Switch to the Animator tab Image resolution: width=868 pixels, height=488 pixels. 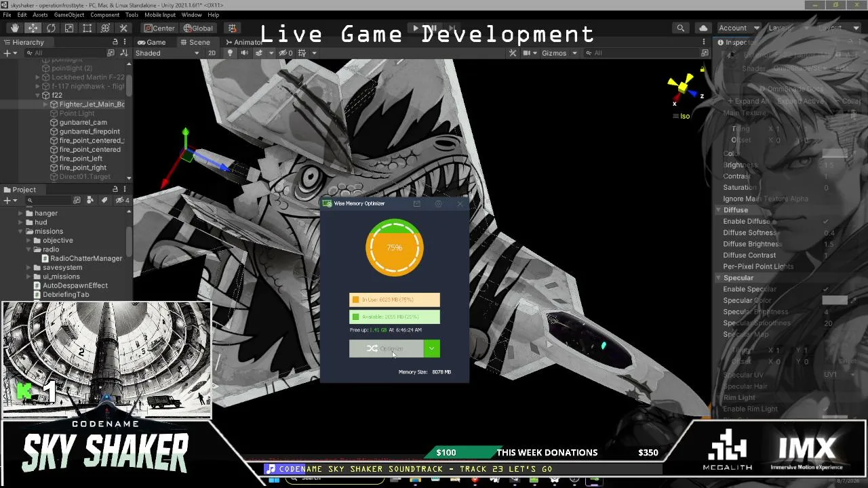[243, 42]
